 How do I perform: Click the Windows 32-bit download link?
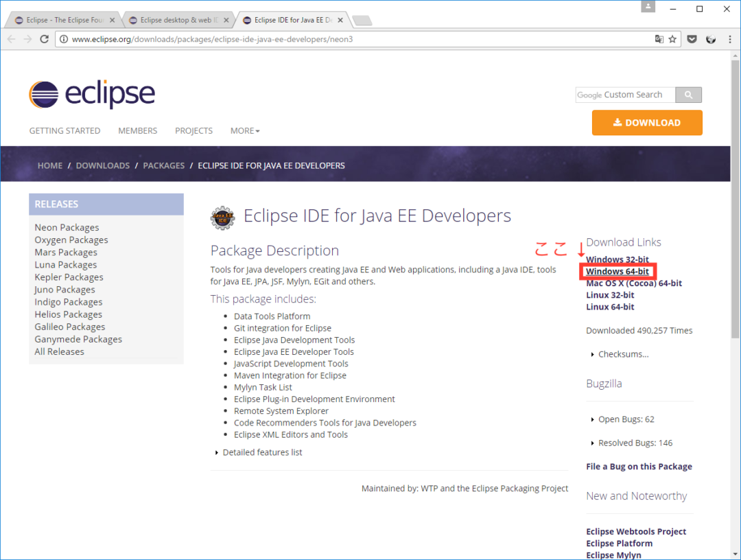click(617, 259)
